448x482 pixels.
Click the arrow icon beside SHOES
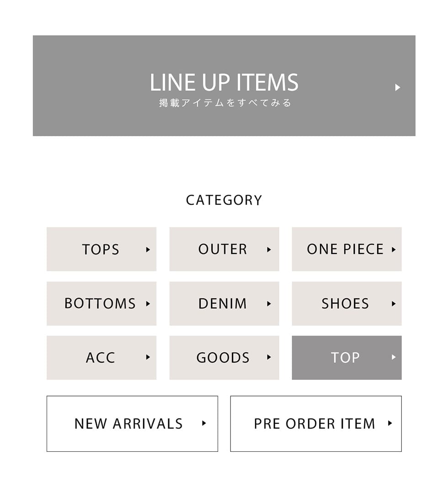394,303
